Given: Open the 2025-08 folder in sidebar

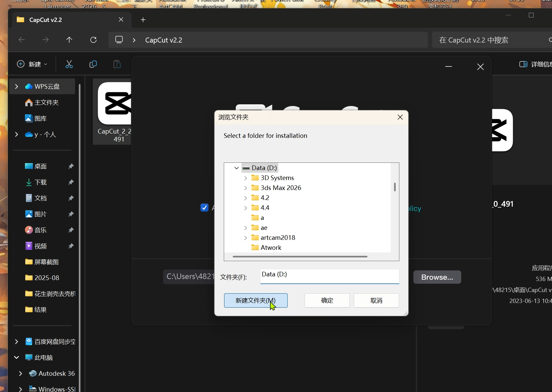Looking at the screenshot, I should (x=42, y=278).
